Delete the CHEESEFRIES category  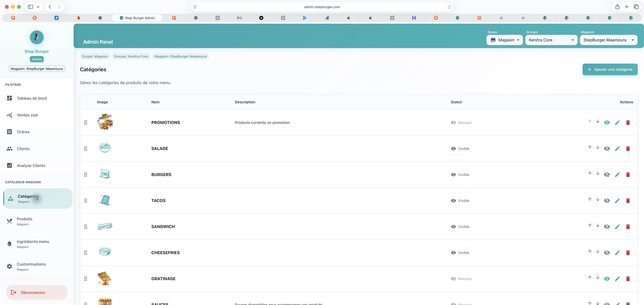tap(628, 253)
